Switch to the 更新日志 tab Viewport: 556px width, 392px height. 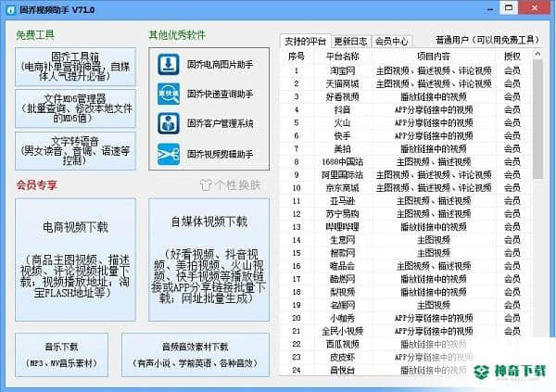tap(350, 41)
